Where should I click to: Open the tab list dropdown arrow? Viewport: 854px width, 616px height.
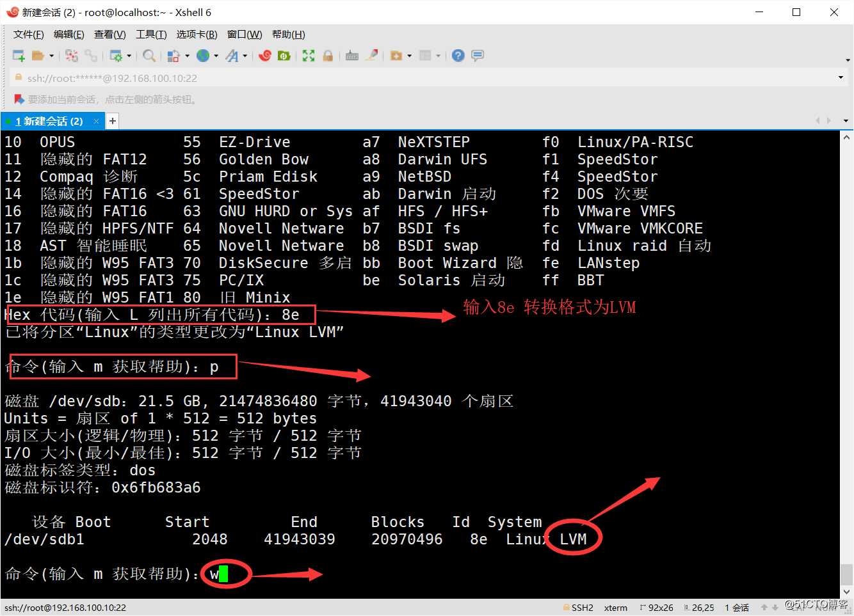click(846, 121)
